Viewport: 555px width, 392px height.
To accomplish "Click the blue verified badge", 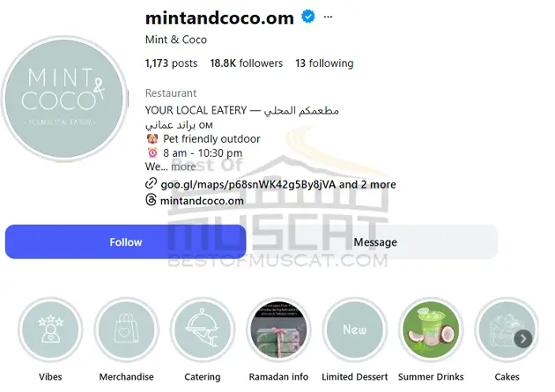I will (308, 16).
